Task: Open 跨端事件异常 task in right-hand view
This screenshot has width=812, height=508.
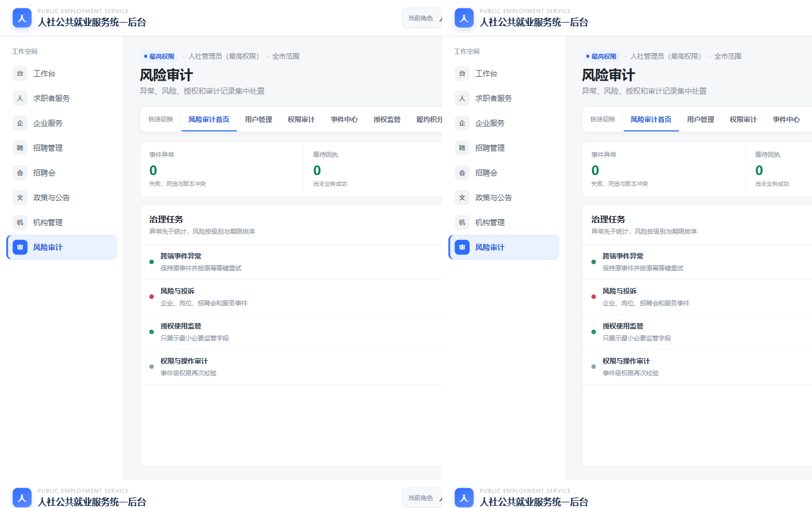Action: [697, 262]
